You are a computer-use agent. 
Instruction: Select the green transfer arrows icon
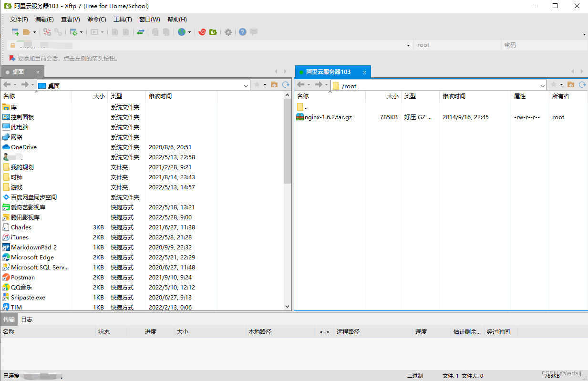(140, 32)
